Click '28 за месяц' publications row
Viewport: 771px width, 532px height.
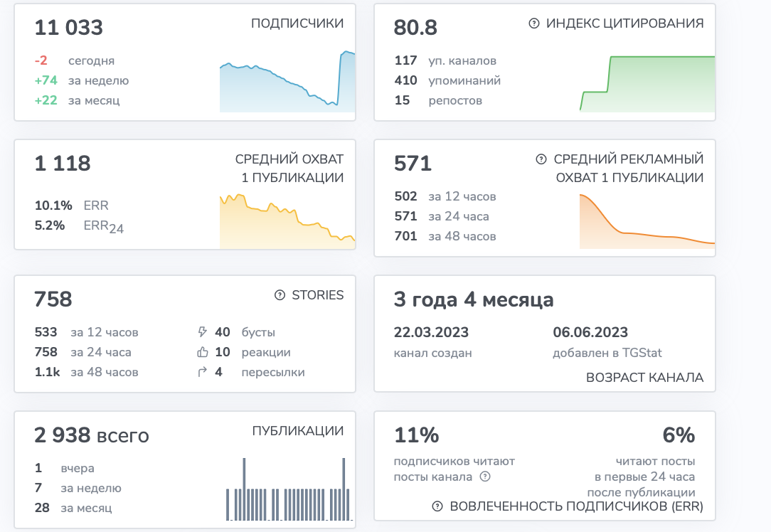(x=73, y=508)
